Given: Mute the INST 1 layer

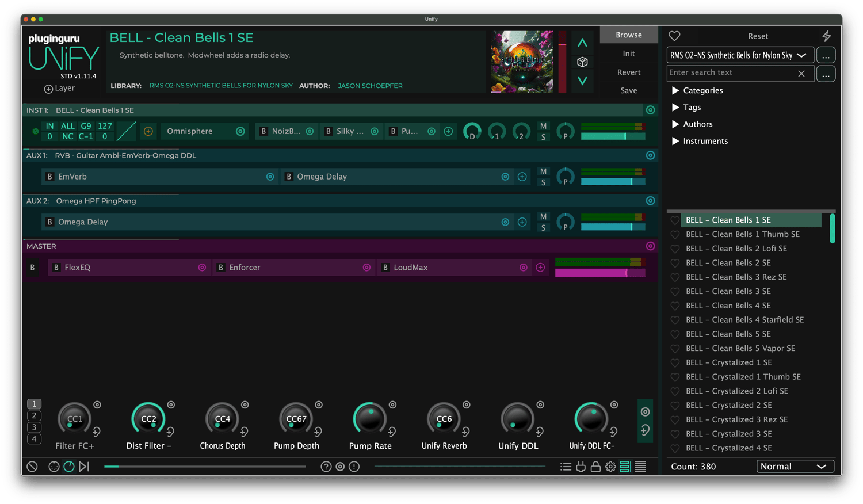Looking at the screenshot, I should point(543,126).
